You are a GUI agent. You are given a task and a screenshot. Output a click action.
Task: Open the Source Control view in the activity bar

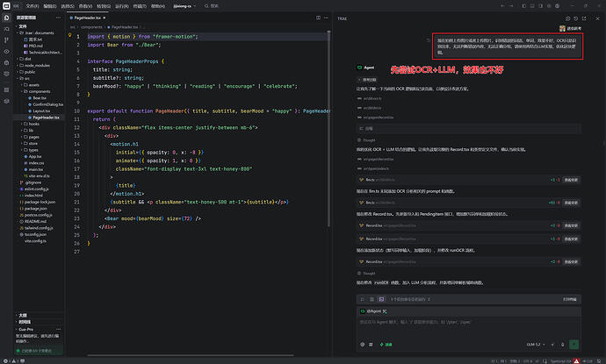pos(6,40)
